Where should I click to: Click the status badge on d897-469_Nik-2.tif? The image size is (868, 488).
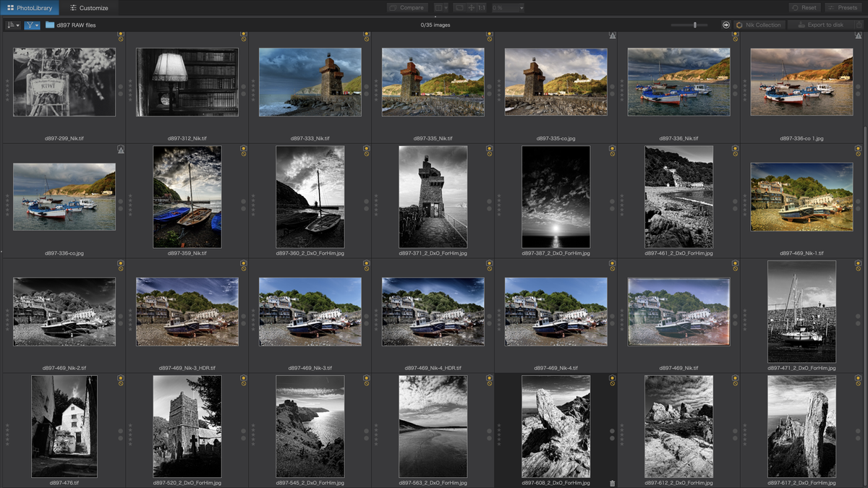[x=120, y=265]
